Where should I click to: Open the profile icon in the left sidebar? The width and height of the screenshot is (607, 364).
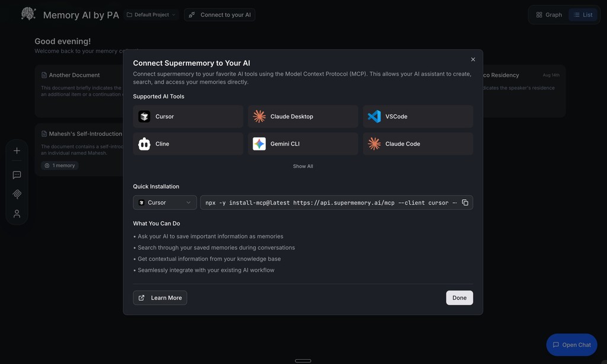coord(16,213)
